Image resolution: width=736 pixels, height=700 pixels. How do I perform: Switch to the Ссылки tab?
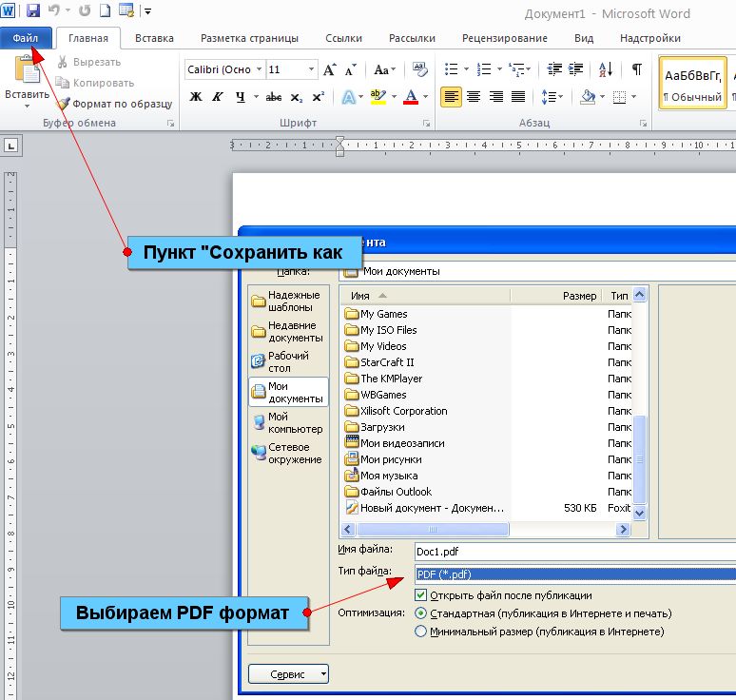(x=343, y=38)
